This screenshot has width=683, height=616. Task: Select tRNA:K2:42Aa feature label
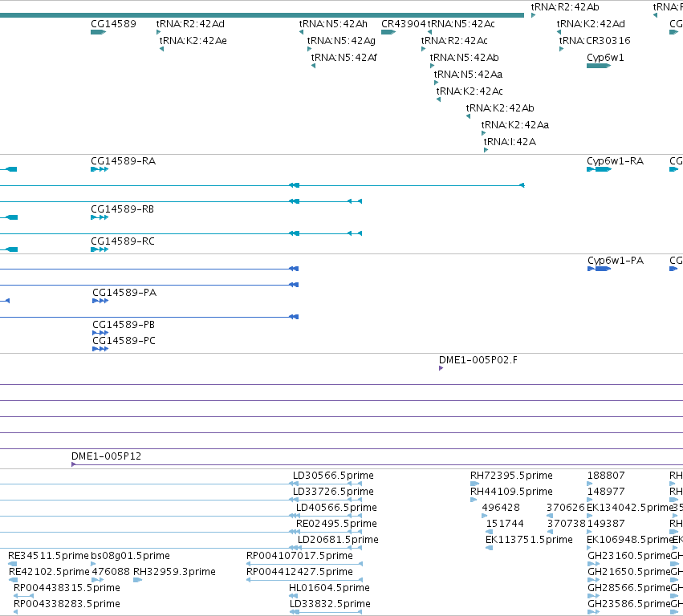(x=515, y=125)
